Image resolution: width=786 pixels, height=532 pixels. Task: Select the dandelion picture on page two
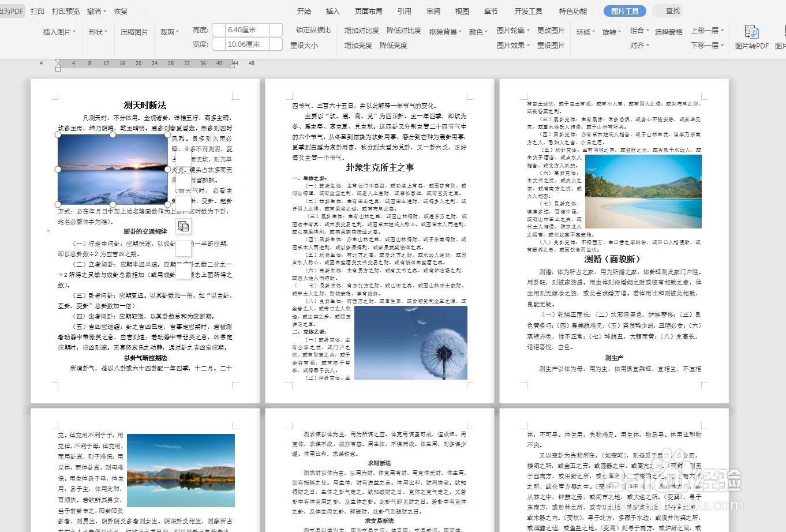(x=411, y=343)
